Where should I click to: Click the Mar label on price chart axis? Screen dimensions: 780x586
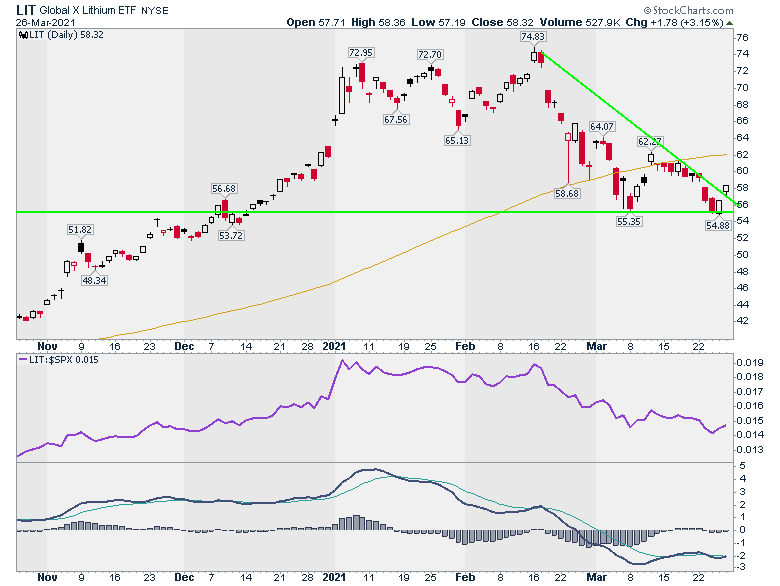point(596,346)
